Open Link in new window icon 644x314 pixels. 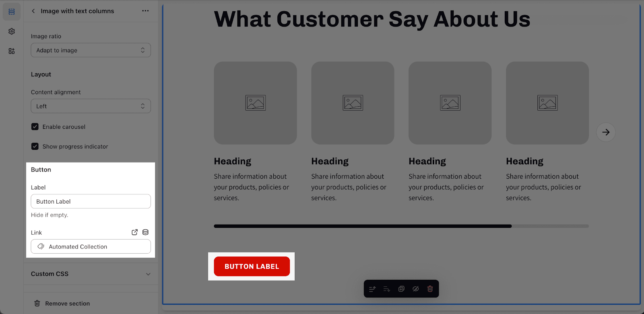click(135, 232)
